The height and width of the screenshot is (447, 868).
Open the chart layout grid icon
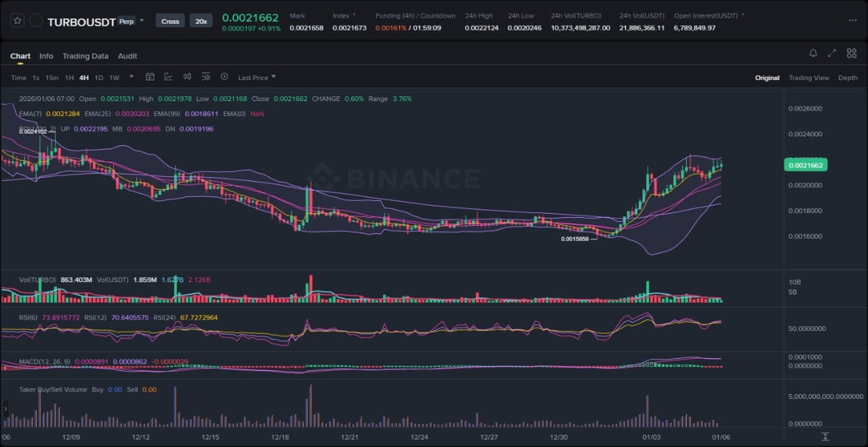pos(852,53)
